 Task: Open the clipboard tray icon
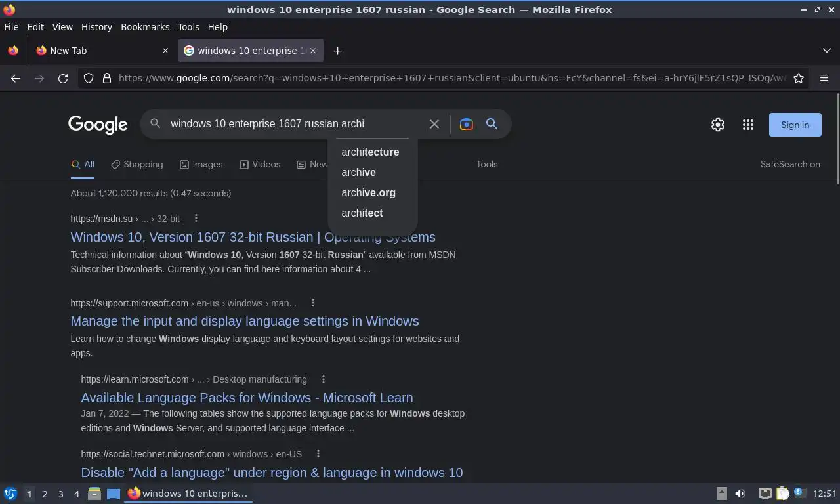782,493
